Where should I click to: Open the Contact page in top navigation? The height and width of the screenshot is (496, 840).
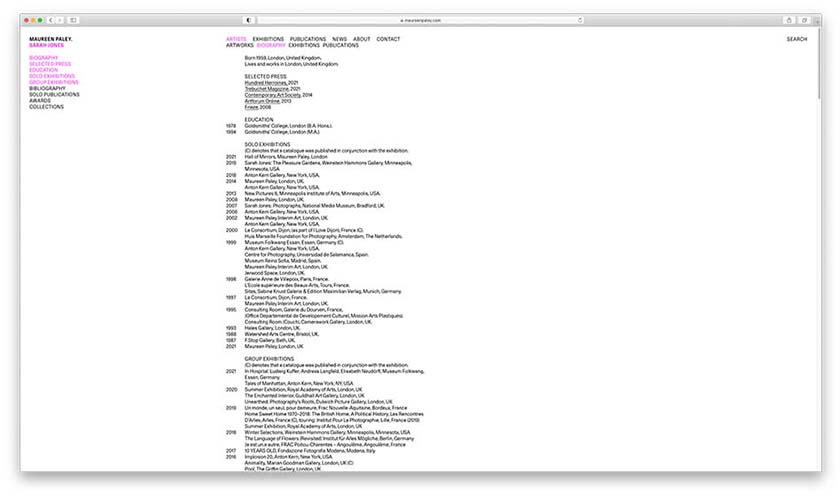[388, 39]
